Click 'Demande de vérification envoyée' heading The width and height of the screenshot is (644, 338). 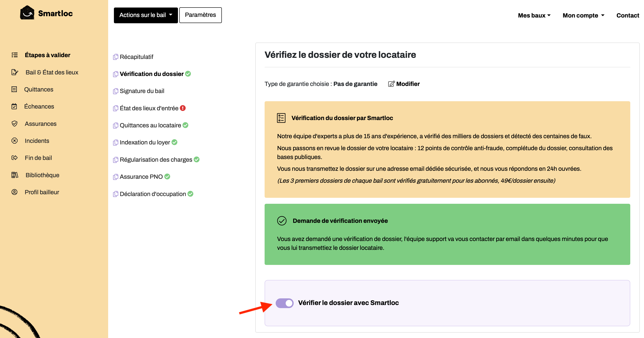click(x=340, y=221)
